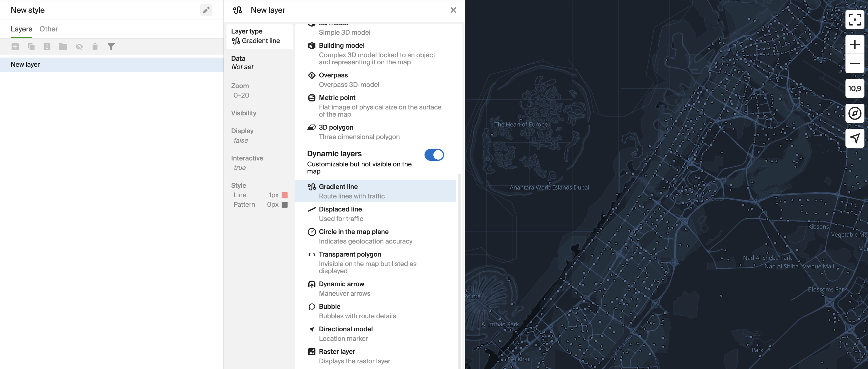
Task: Choose the Dynamic arrow layer type
Action: point(375,289)
